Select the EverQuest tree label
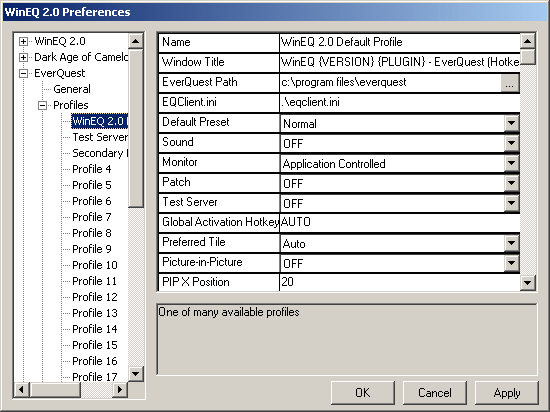The width and height of the screenshot is (550, 412). (60, 73)
